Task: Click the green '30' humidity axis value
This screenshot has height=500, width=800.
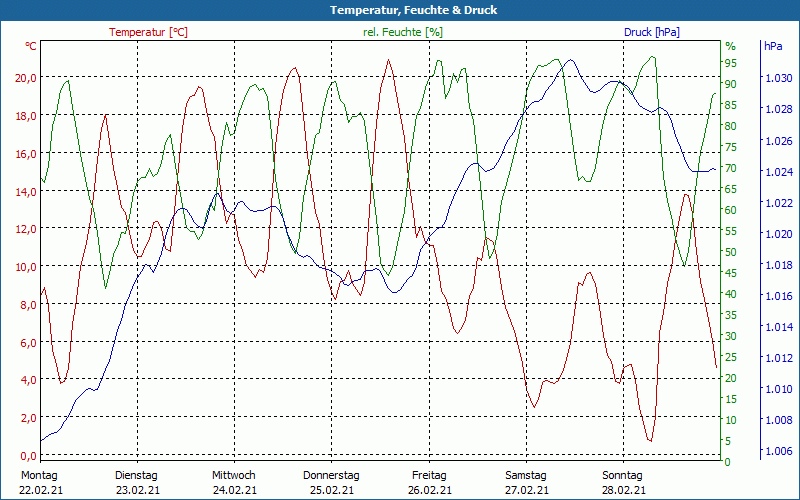Action: (731, 336)
